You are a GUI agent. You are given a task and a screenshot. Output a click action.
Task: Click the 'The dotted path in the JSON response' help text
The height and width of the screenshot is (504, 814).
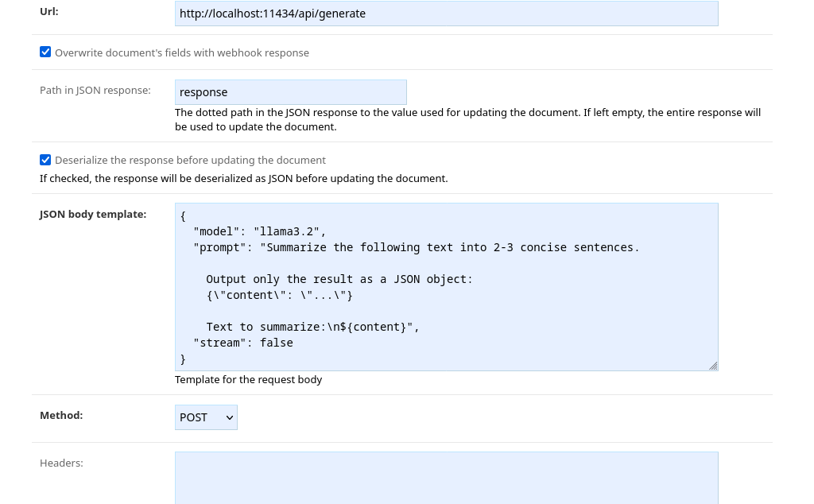[x=467, y=119]
